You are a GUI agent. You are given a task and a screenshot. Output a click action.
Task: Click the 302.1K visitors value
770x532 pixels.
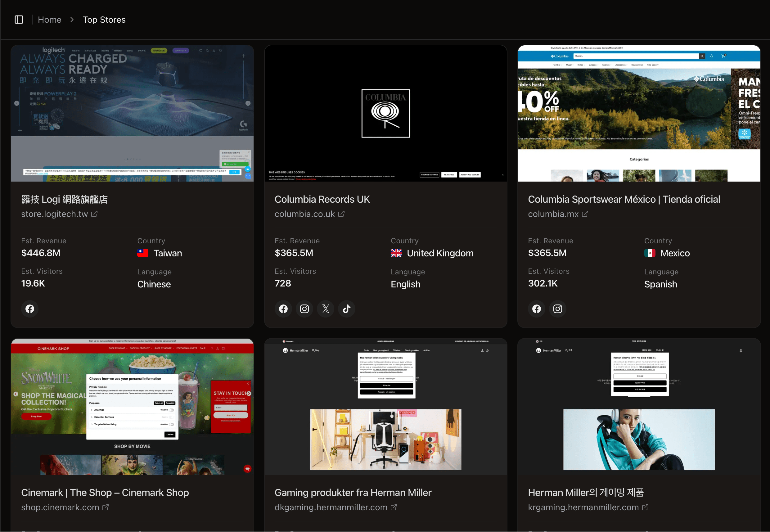[x=543, y=283]
